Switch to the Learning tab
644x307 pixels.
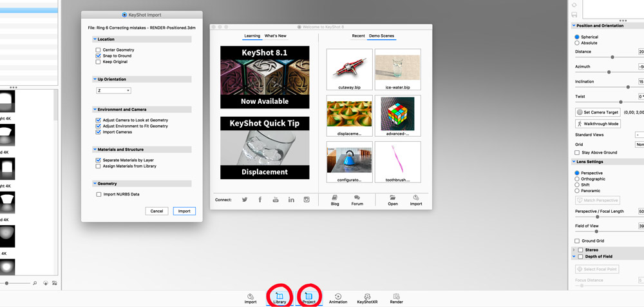[x=252, y=36]
